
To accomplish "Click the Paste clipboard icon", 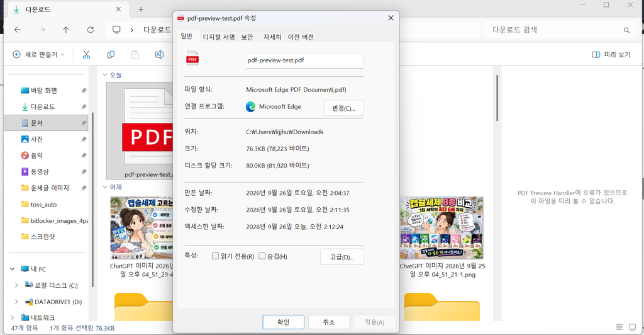I will [x=135, y=55].
